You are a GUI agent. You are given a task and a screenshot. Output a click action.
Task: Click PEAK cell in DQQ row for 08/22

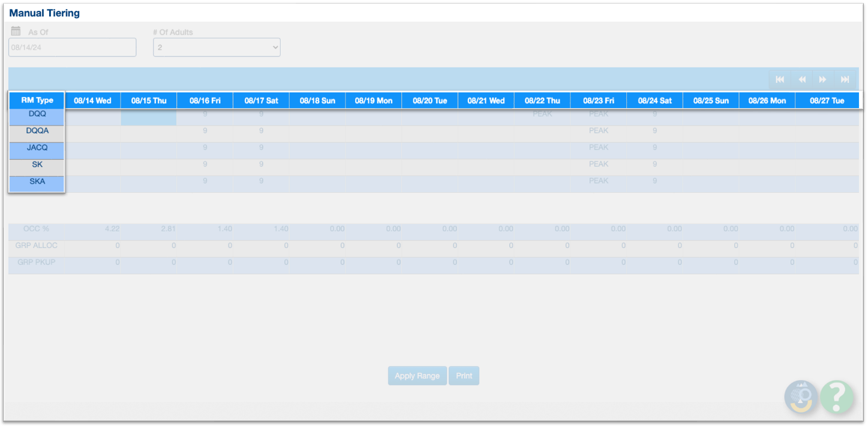(542, 114)
